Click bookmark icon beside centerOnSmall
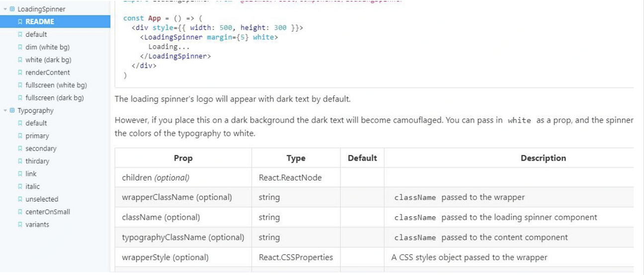This screenshot has width=644, height=275. tap(20, 212)
